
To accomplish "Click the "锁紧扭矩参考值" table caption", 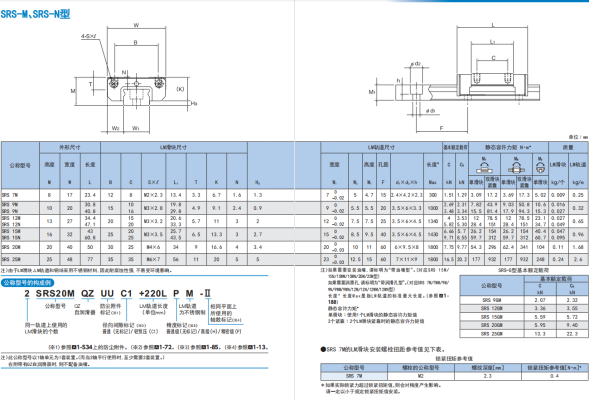I will click(x=454, y=359).
